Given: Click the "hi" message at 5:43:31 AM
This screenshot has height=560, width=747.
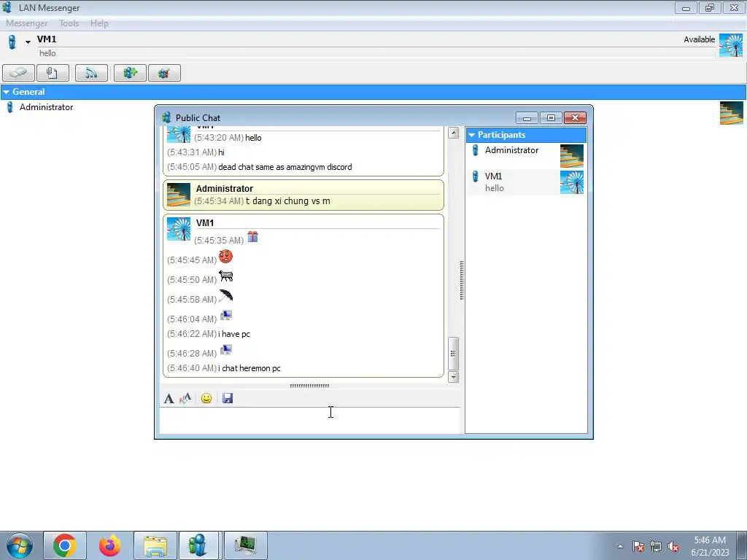Looking at the screenshot, I should [x=221, y=152].
